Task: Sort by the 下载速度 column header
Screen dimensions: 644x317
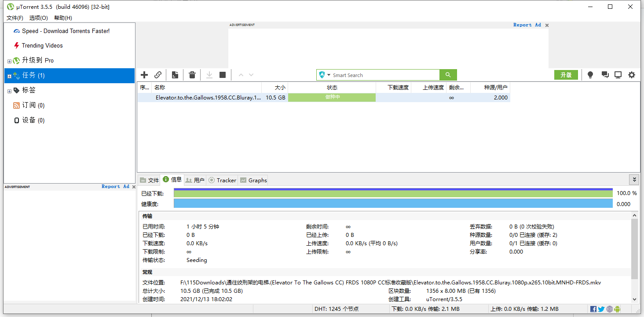Action: 394,88
